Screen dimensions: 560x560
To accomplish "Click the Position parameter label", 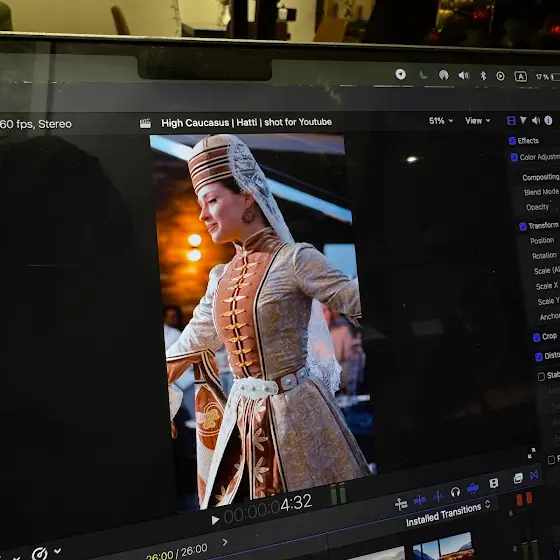I will [x=542, y=241].
